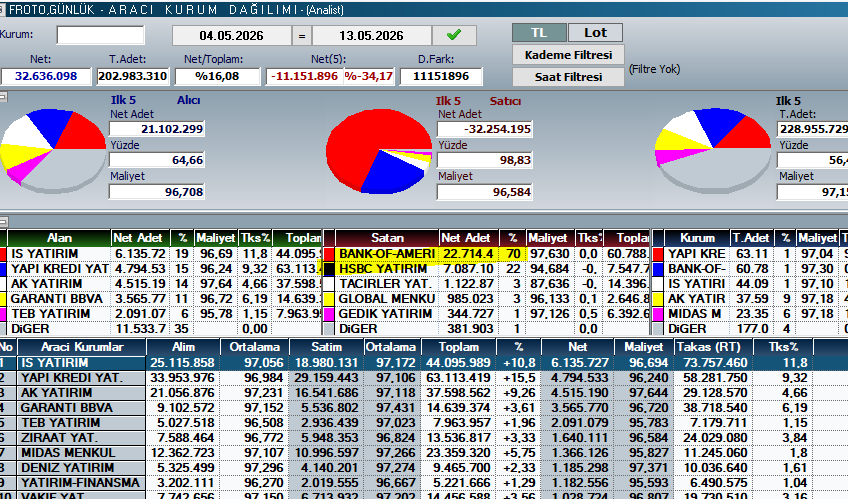Viewport: 848px width, 499px height.
Task: Click sellers Maliyet value 96,584
Action: coord(485,192)
